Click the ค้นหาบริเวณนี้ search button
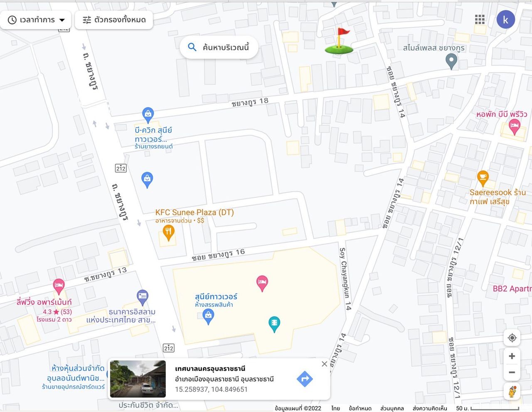532x412 pixels. click(219, 47)
